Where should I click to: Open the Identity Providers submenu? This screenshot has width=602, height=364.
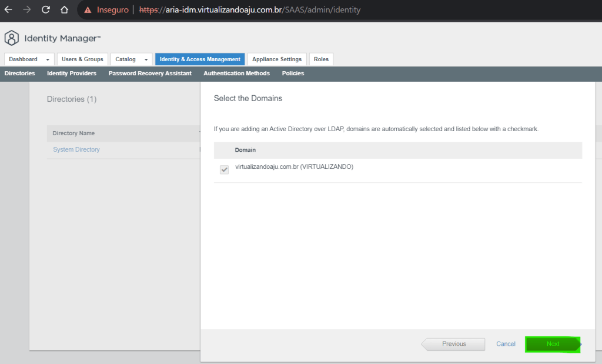click(72, 74)
